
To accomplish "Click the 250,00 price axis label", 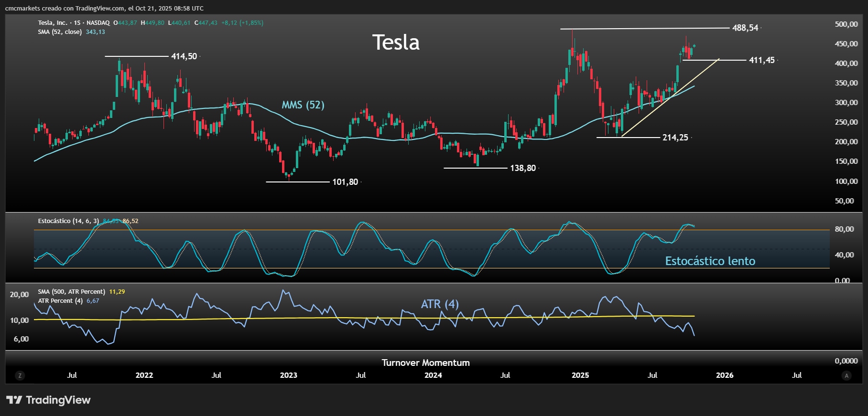I will (846, 122).
